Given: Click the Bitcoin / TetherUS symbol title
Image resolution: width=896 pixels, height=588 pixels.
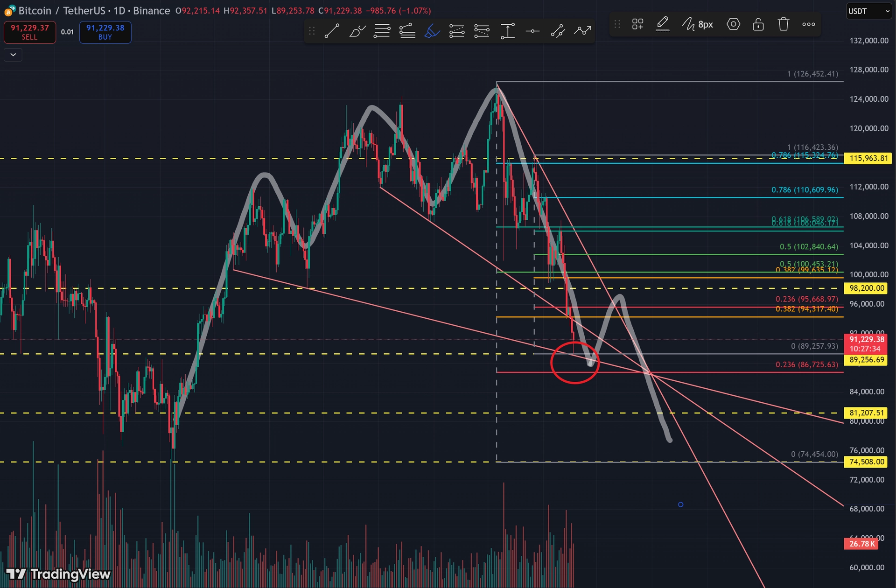Looking at the screenshot, I should point(94,11).
